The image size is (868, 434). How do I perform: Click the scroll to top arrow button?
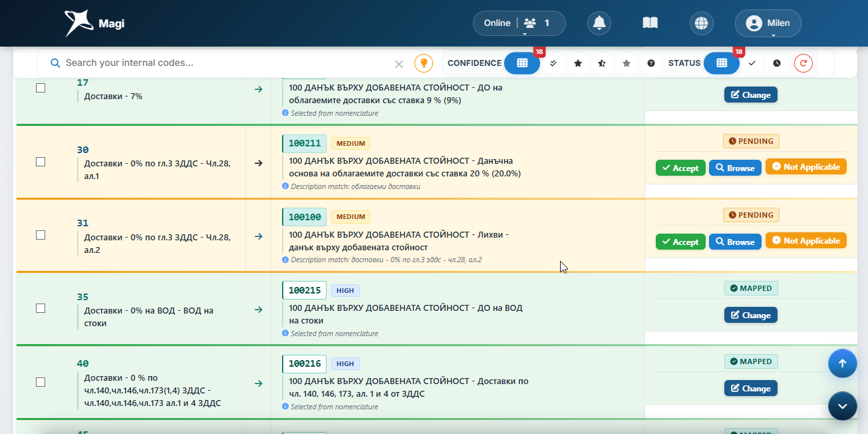click(x=843, y=363)
